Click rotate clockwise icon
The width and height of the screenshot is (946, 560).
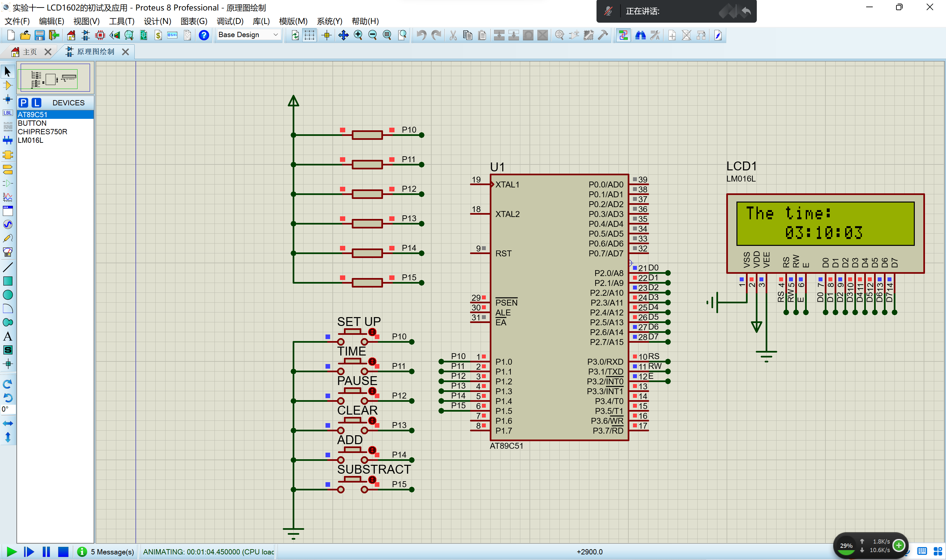(x=8, y=384)
